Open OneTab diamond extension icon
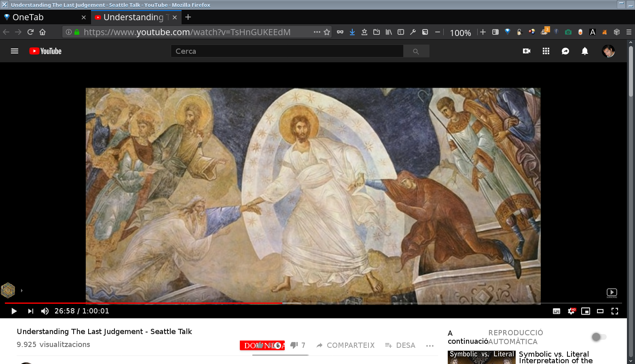 coord(508,32)
